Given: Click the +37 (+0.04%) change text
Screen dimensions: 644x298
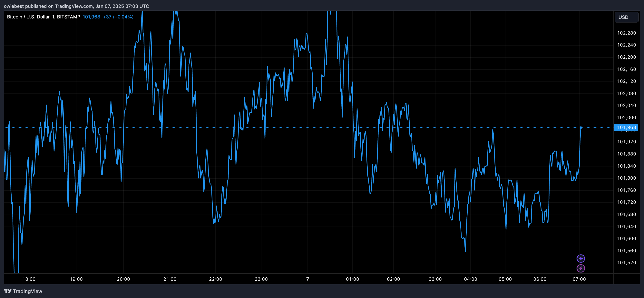Looking at the screenshot, I should [118, 17].
